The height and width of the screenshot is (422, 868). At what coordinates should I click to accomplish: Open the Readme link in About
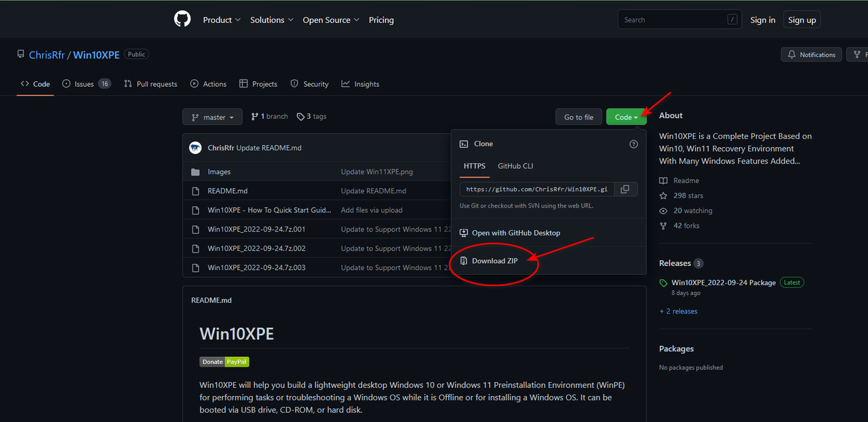pyautogui.click(x=686, y=180)
